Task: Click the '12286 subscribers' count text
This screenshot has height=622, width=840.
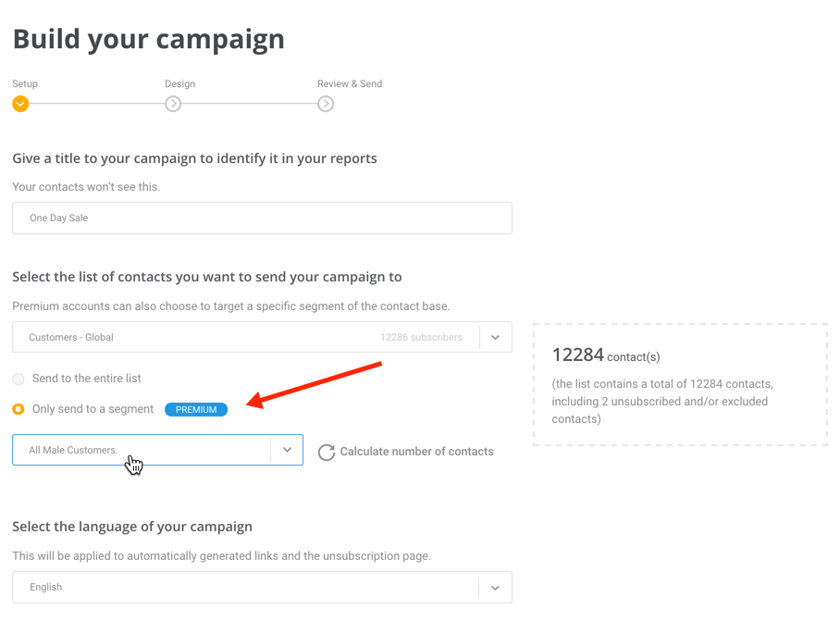Action: coord(421,338)
